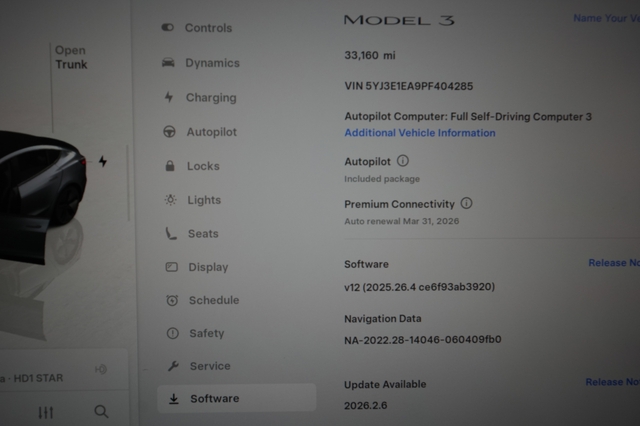This screenshot has height=426, width=640.
Task: Tap the Lights sun icon
Action: (171, 200)
